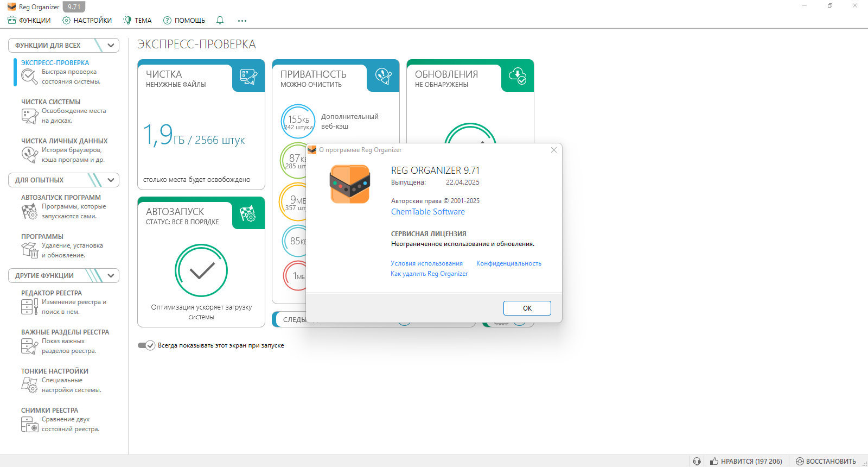Click the Программы box and trash icon
868x467 pixels.
coord(29,250)
